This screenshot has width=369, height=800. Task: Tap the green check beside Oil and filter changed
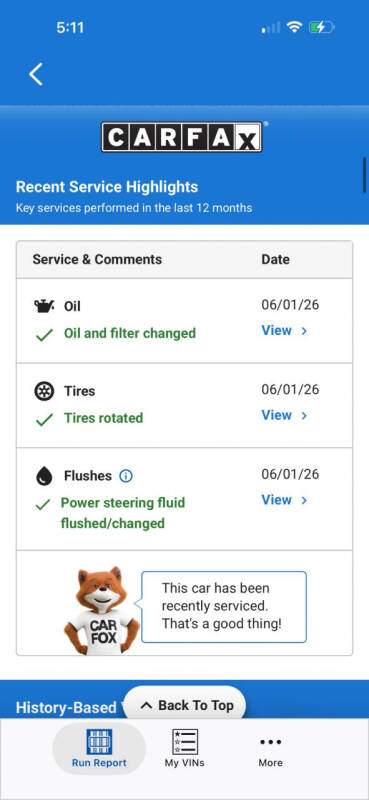click(x=44, y=335)
